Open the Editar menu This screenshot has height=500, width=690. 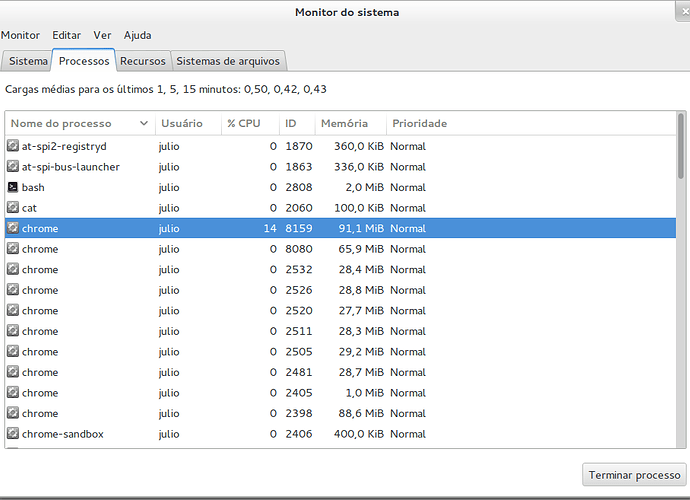[x=66, y=35]
